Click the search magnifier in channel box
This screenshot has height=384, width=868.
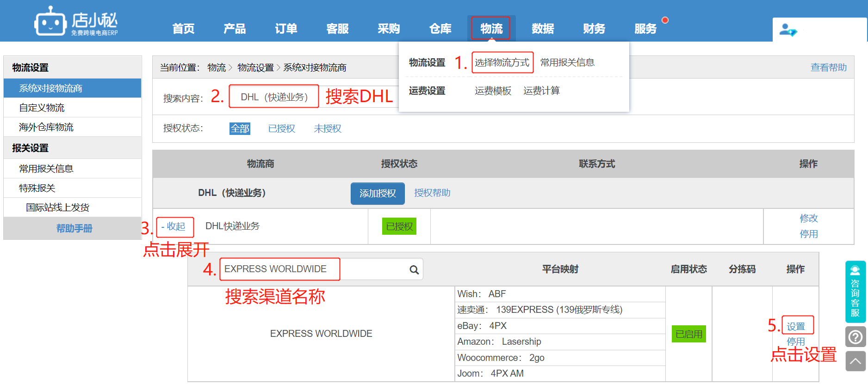414,270
